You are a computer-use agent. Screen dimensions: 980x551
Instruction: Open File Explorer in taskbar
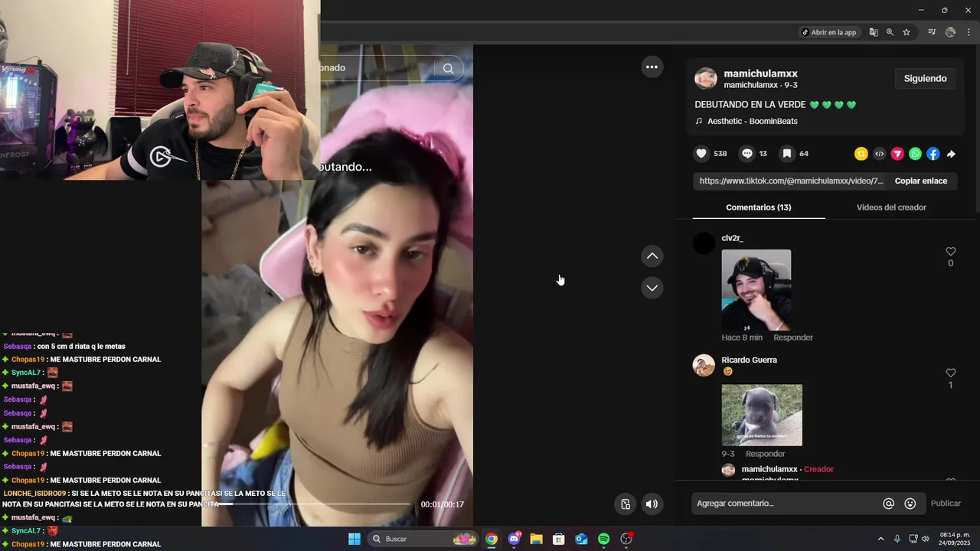(x=536, y=539)
